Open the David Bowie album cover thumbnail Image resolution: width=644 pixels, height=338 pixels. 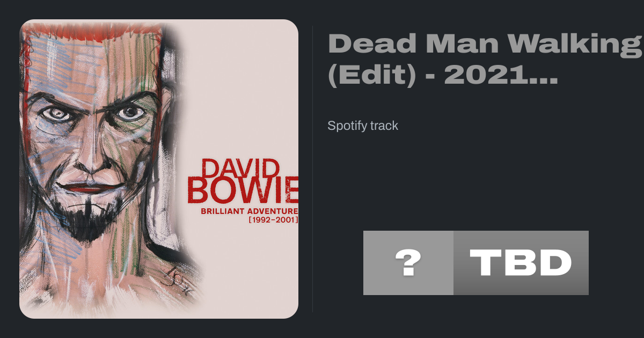(x=159, y=169)
